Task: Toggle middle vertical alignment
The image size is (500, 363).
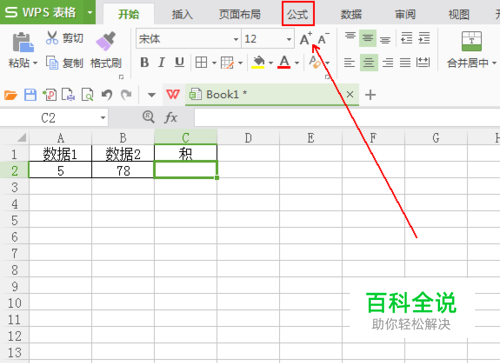Action: pyautogui.click(x=368, y=38)
